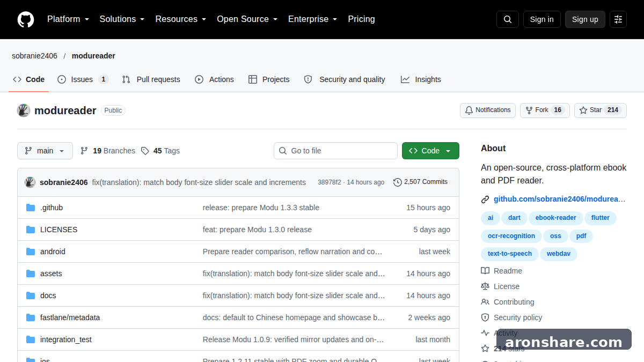Click the Go to file search field
The height and width of the screenshot is (362, 644).
click(335, 151)
